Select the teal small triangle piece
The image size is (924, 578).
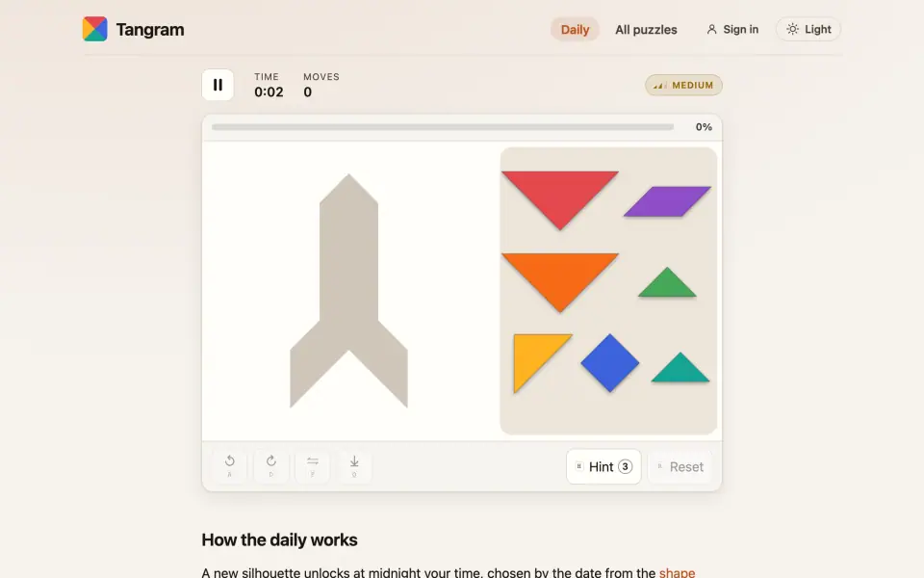pyautogui.click(x=680, y=371)
